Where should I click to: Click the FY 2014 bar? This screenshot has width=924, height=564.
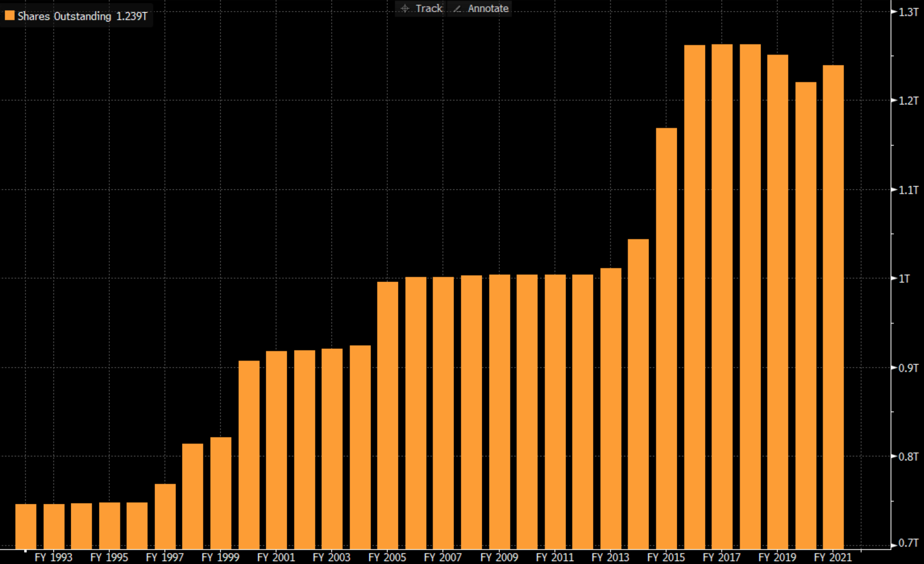pyautogui.click(x=638, y=394)
